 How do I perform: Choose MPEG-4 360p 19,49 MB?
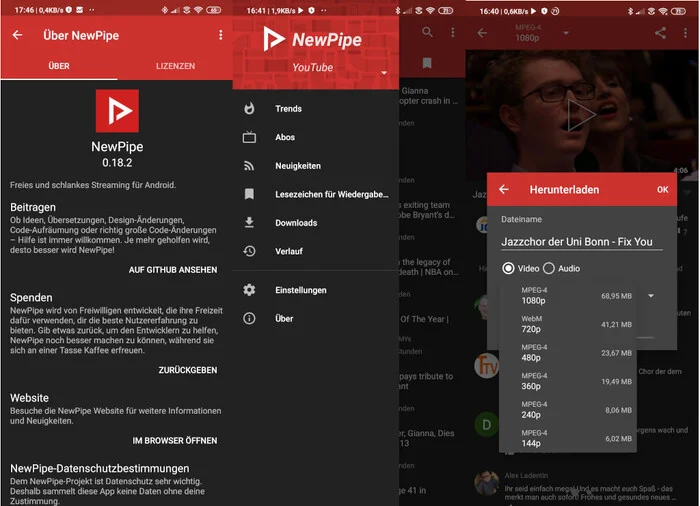567,381
